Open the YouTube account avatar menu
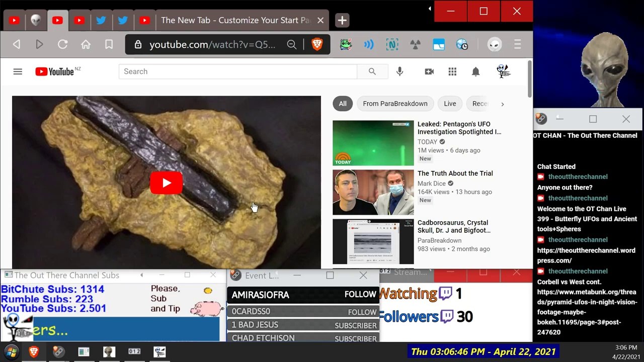This screenshot has width=644, height=362. click(x=503, y=71)
